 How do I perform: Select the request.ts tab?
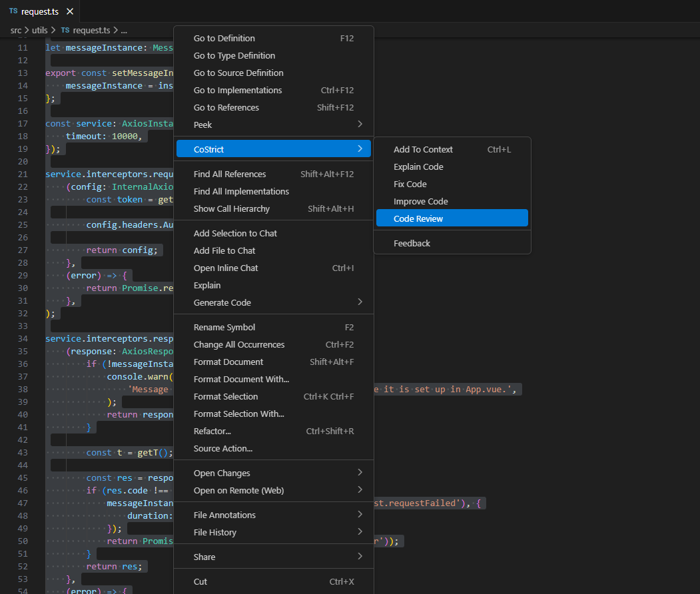coord(40,11)
